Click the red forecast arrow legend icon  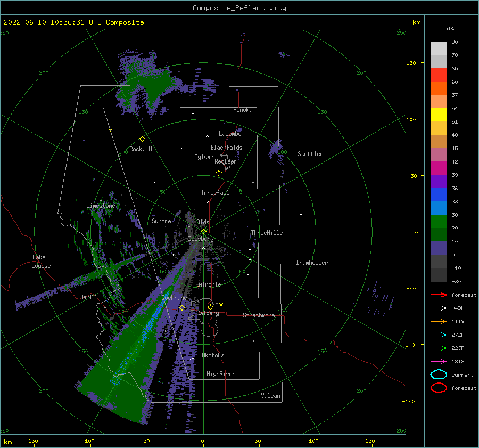coord(439,295)
